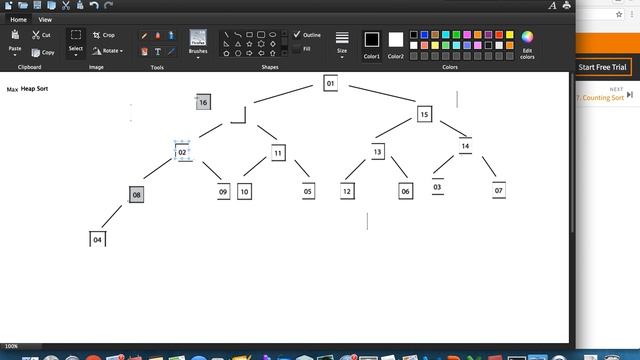Click the Max Heap Sort text on canvas
Viewport: 640px width, 360px height.
point(27,89)
